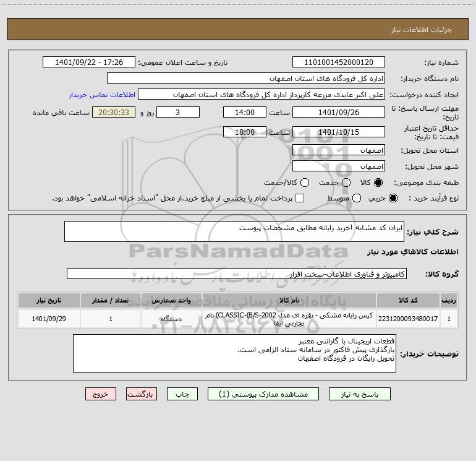The width and height of the screenshot is (476, 461).
Task: Click the general need description text box
Action: [234, 231]
